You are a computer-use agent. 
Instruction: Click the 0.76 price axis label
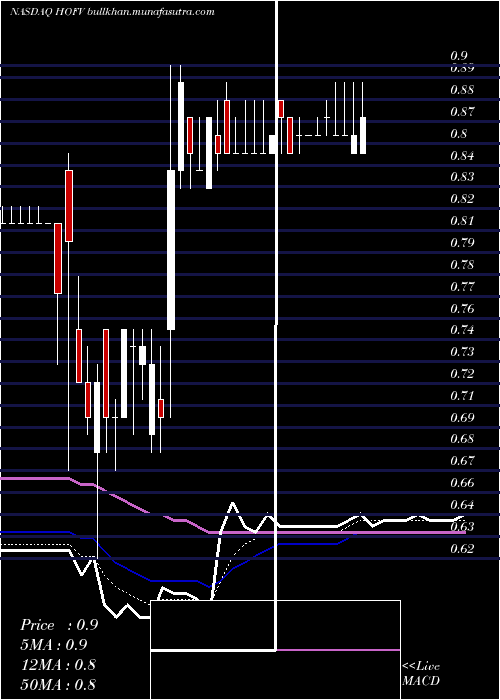[x=462, y=308]
